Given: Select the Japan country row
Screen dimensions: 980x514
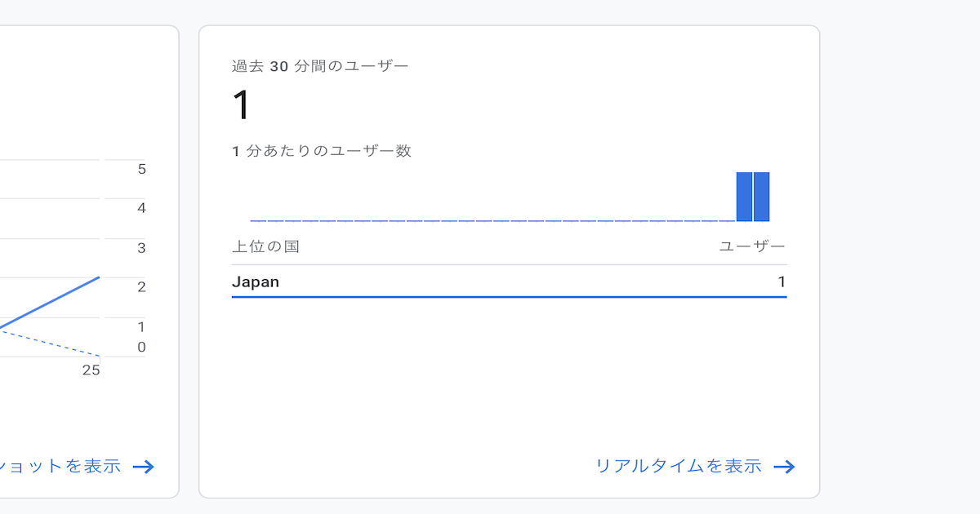Looking at the screenshot, I should pos(509,282).
